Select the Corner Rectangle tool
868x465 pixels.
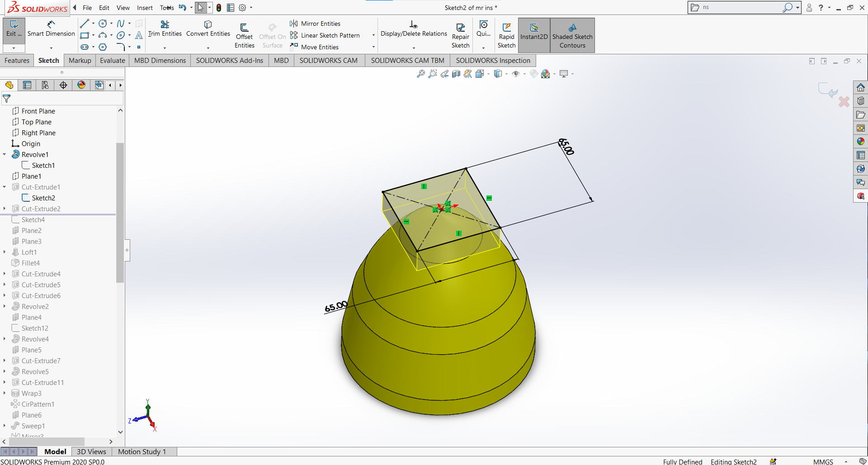point(85,35)
